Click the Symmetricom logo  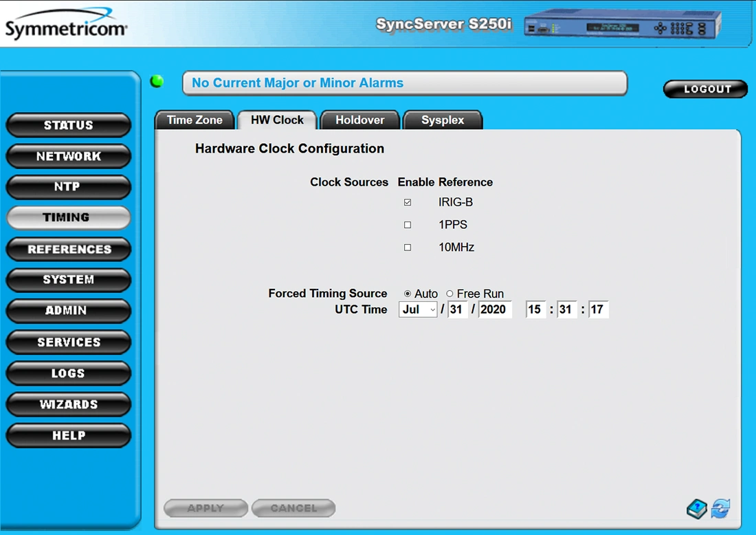(66, 24)
